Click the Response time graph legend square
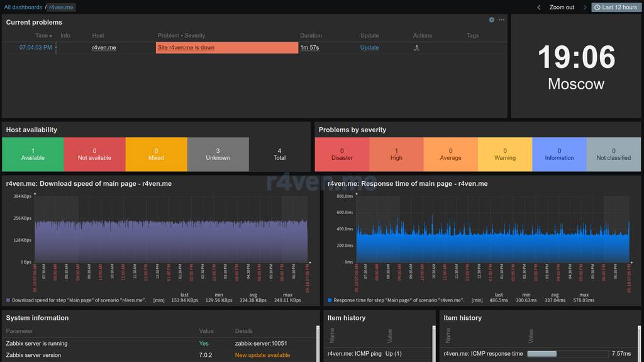The width and height of the screenshot is (644, 362). (x=330, y=301)
